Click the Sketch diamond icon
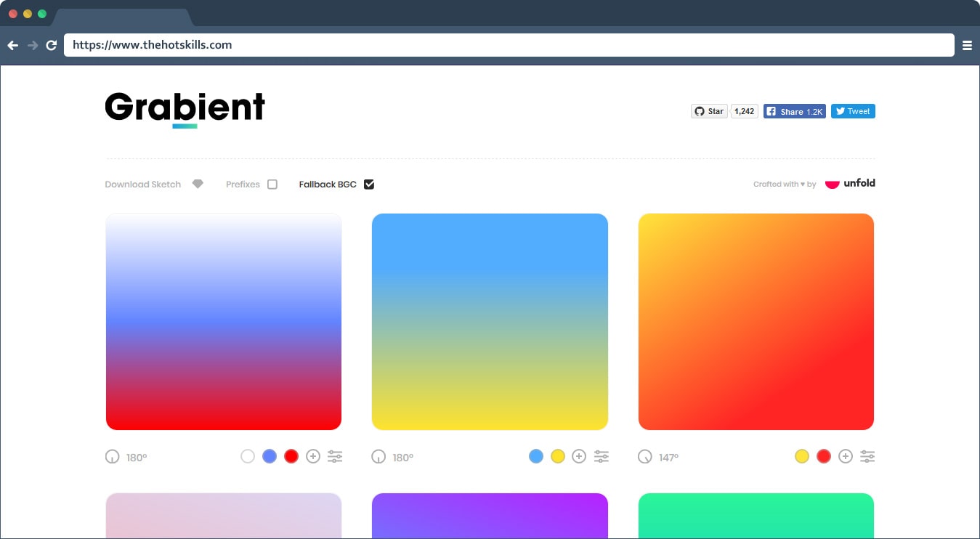Screen dimensions: 980x539 click(198, 184)
